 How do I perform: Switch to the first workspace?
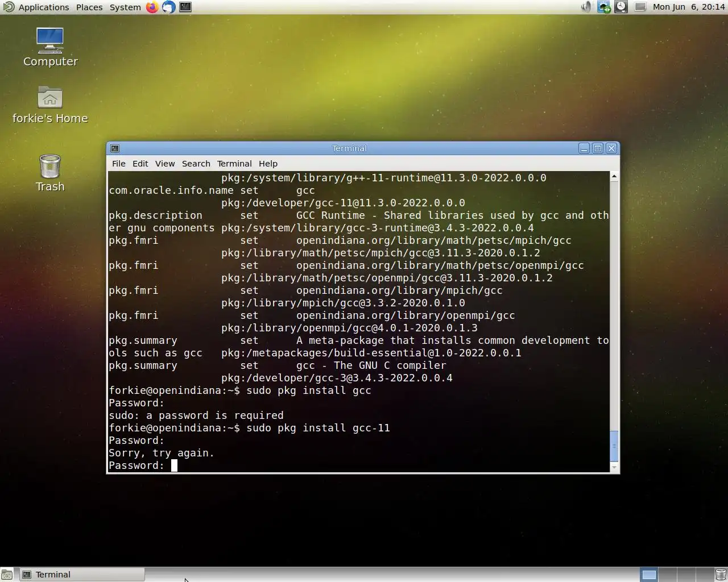(x=649, y=575)
